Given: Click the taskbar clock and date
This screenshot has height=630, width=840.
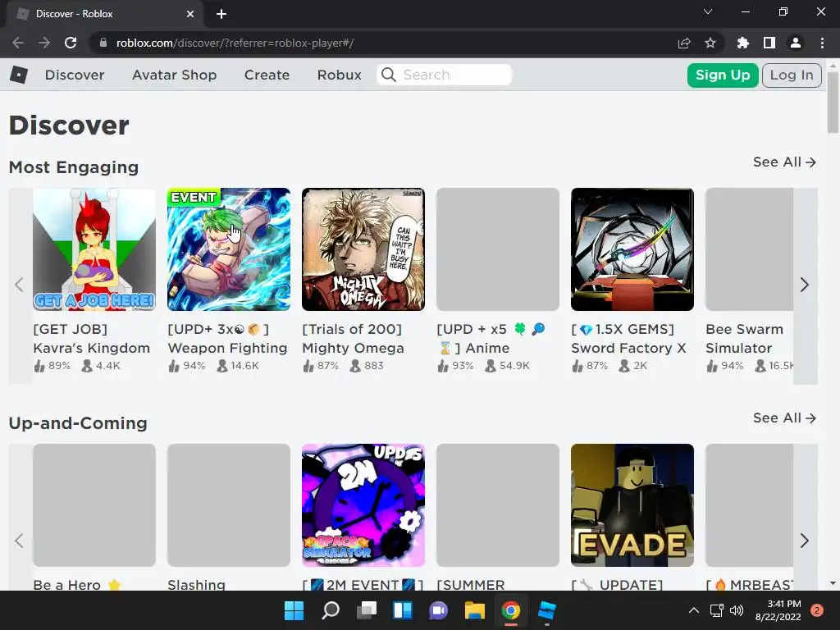Looking at the screenshot, I should [x=778, y=610].
